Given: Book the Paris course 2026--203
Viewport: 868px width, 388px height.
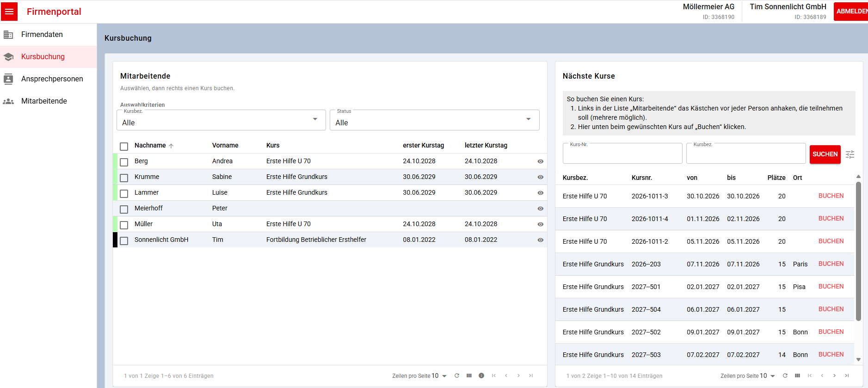Looking at the screenshot, I should coord(831,264).
